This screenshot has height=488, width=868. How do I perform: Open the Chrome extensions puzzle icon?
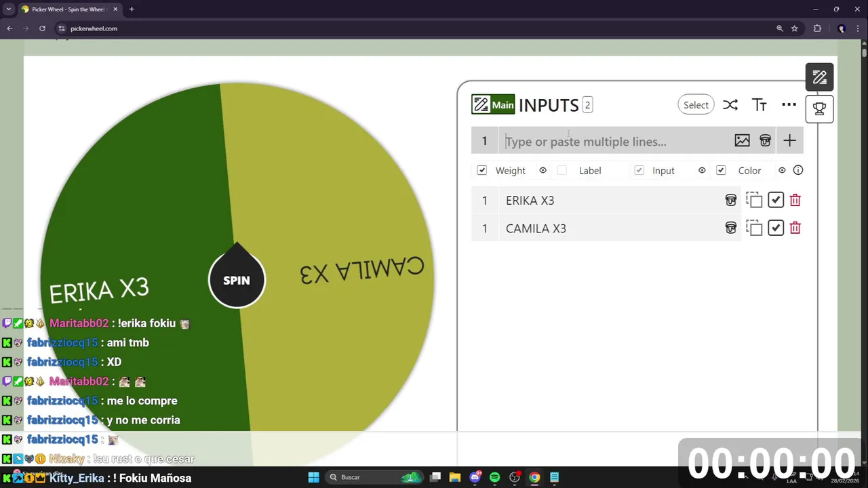817,28
